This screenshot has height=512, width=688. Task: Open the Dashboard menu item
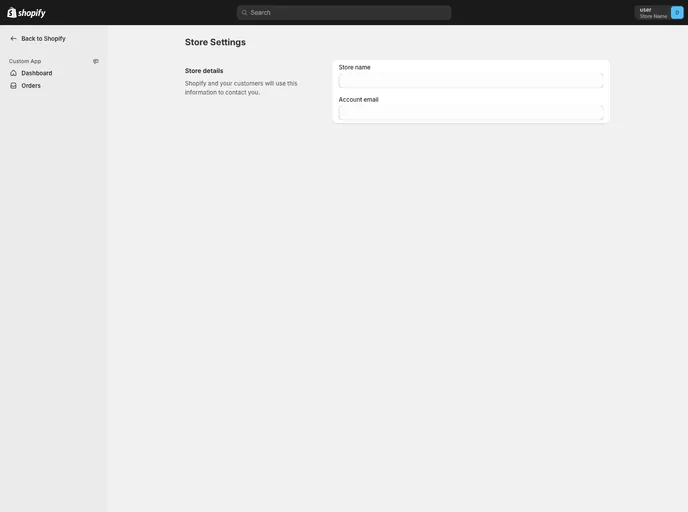coord(37,73)
